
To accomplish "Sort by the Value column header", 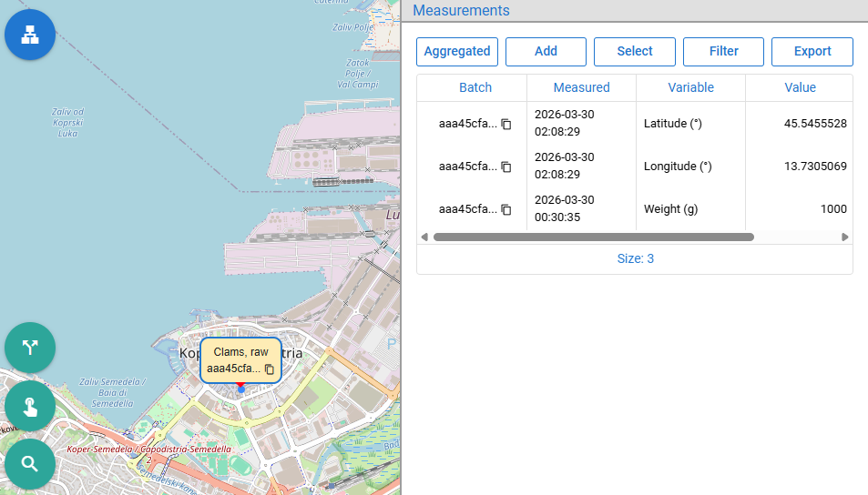I will 800,87.
